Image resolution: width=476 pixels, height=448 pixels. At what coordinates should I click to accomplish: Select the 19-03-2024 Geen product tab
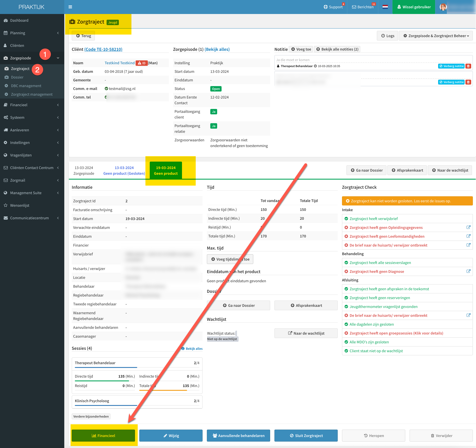(166, 170)
